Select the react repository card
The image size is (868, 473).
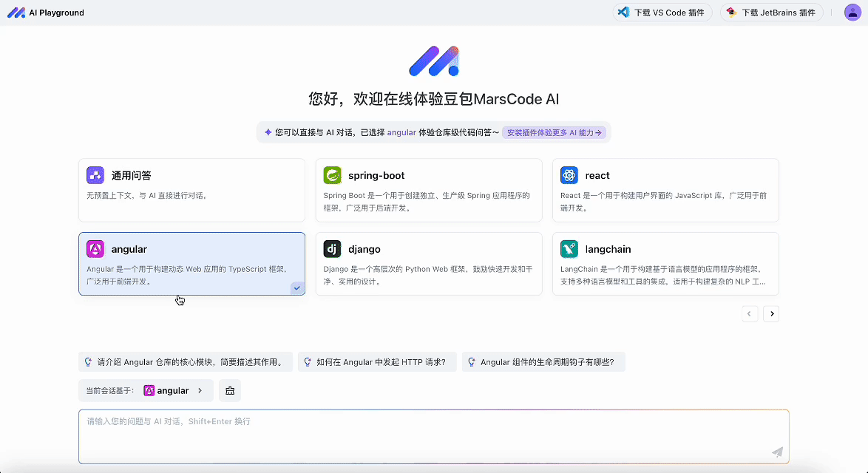(x=665, y=190)
